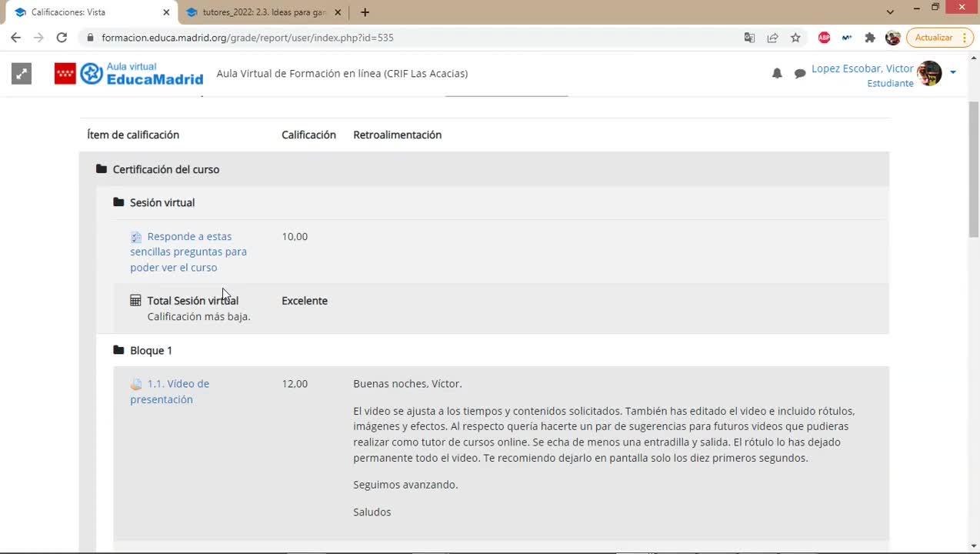The width and height of the screenshot is (980, 554).
Task: Reload the page
Action: tap(62, 37)
